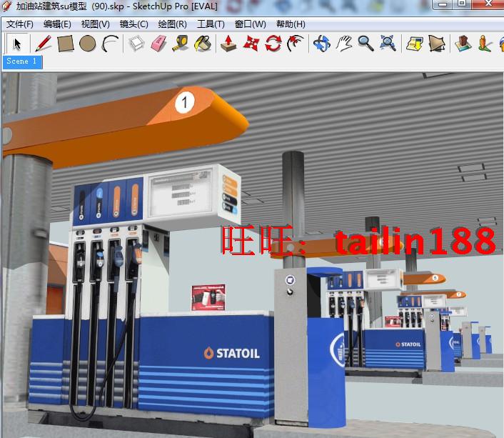Screen dimensions: 504x438
Task: Select the Arc tool
Action: (110, 44)
